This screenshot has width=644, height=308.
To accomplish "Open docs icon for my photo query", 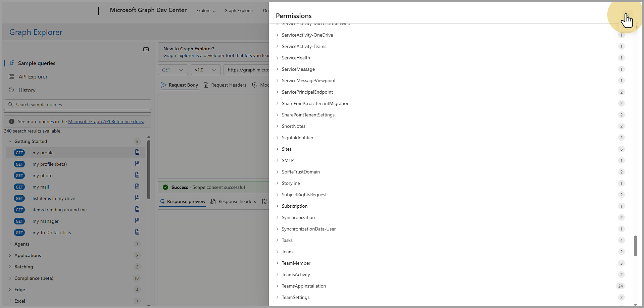I will click(137, 175).
